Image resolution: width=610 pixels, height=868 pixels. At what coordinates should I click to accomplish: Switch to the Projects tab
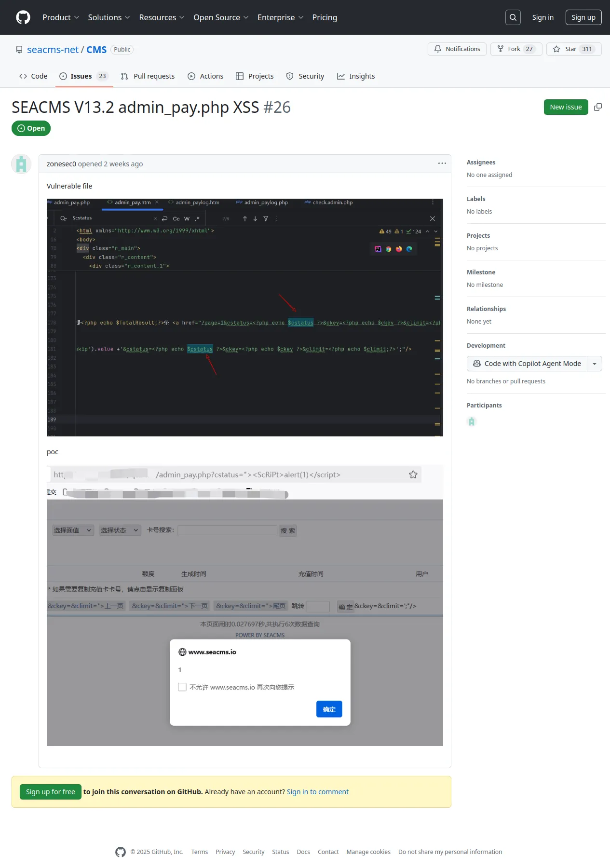[x=255, y=76]
